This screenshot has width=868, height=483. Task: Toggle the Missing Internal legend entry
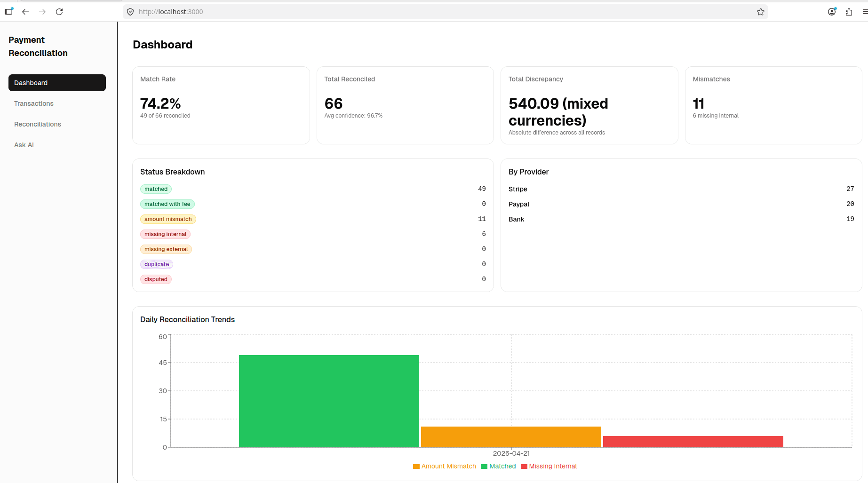[x=549, y=466]
